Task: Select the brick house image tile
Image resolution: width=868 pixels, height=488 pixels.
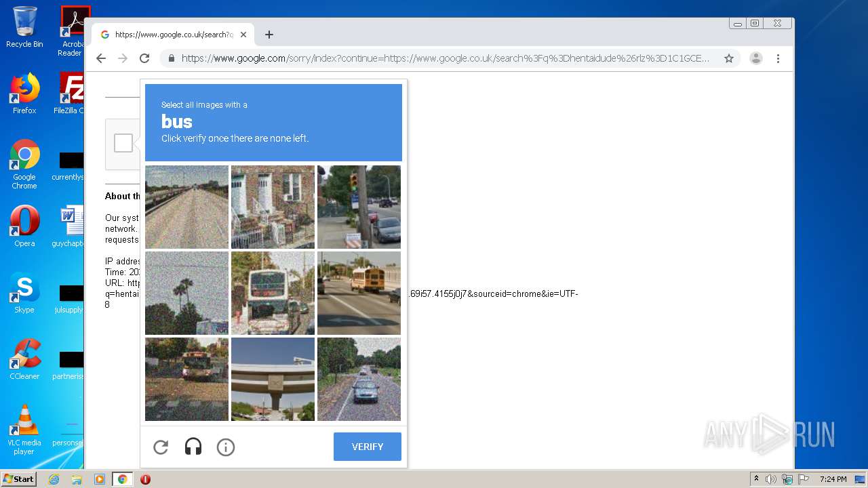Action: 273,207
